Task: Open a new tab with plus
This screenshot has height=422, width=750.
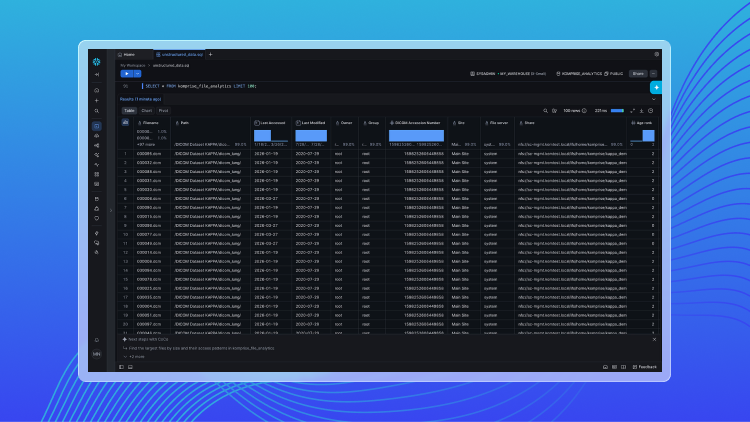Action: [x=210, y=55]
